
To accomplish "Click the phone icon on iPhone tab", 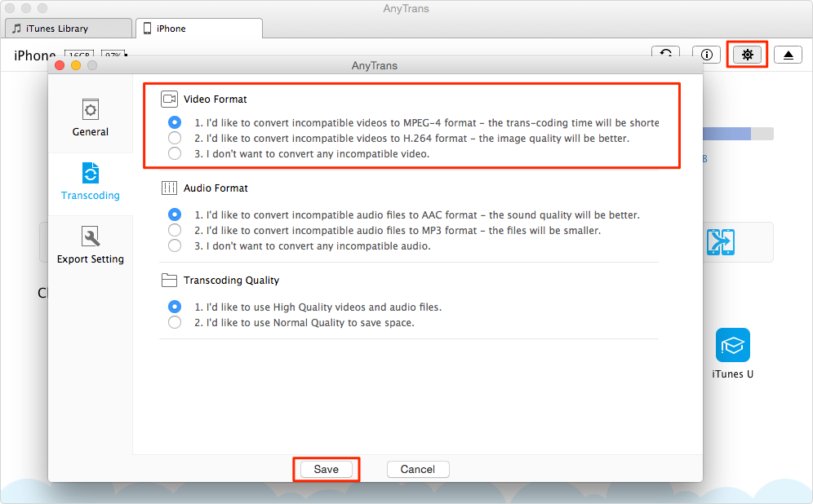I will coord(147,29).
